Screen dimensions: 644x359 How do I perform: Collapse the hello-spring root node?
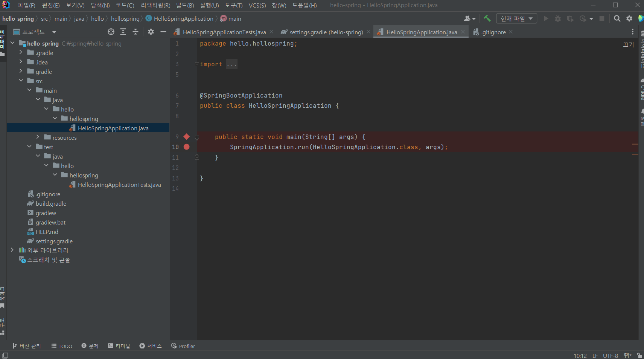12,43
